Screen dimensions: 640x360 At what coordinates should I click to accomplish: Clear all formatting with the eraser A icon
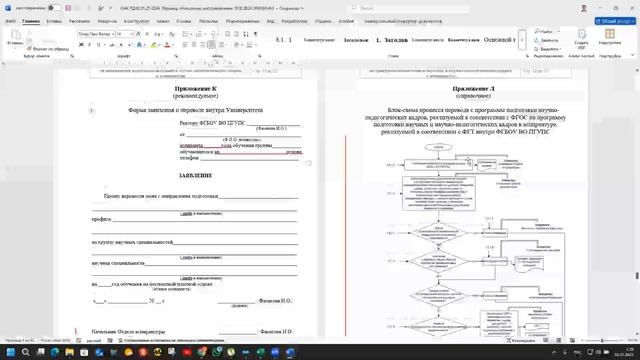click(172, 34)
